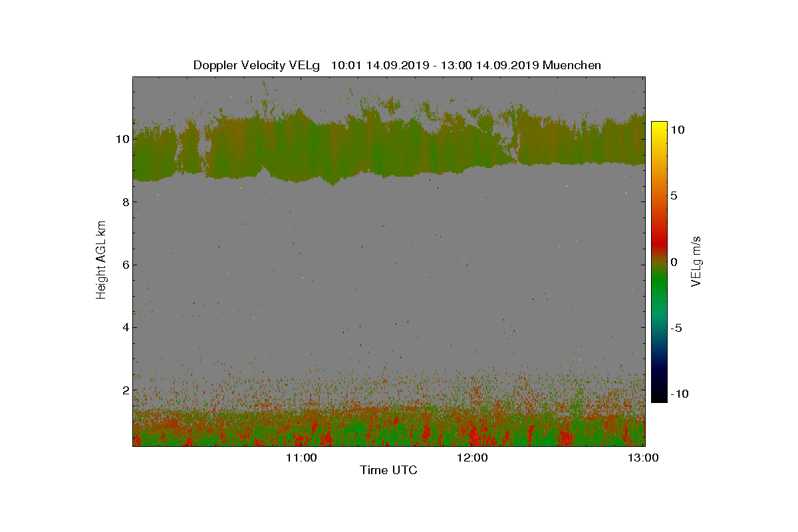Click the 'VELg m/s' colorbar label

(x=696, y=261)
